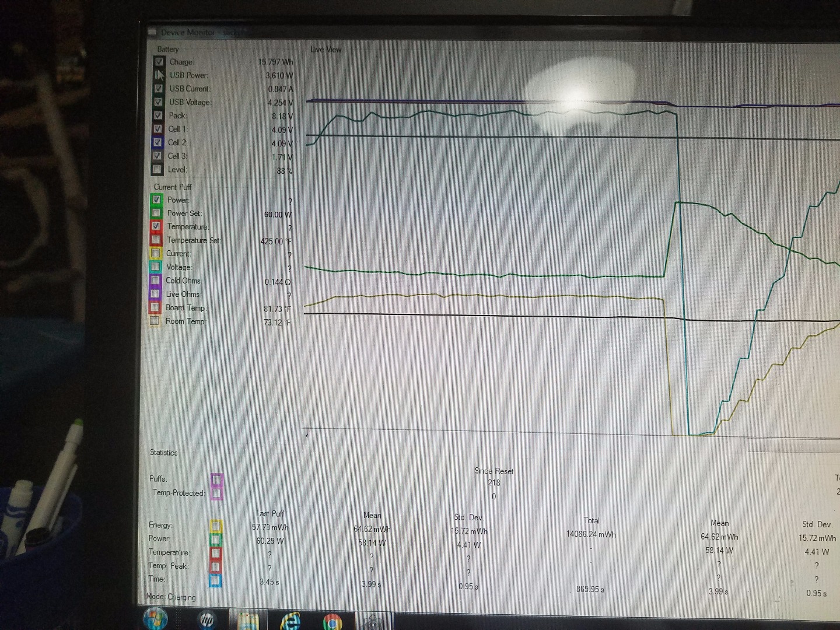Screen dimensions: 840x630
Task: Enable the battery Level checkbox
Action: [156, 170]
